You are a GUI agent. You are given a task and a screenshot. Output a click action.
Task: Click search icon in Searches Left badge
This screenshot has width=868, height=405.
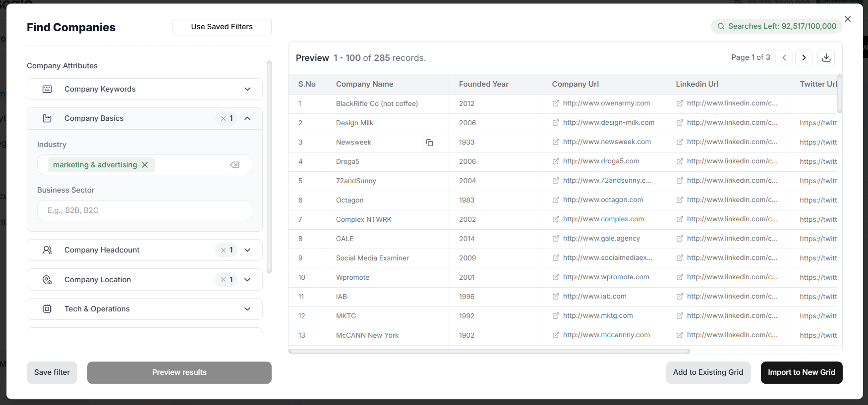coord(721,26)
